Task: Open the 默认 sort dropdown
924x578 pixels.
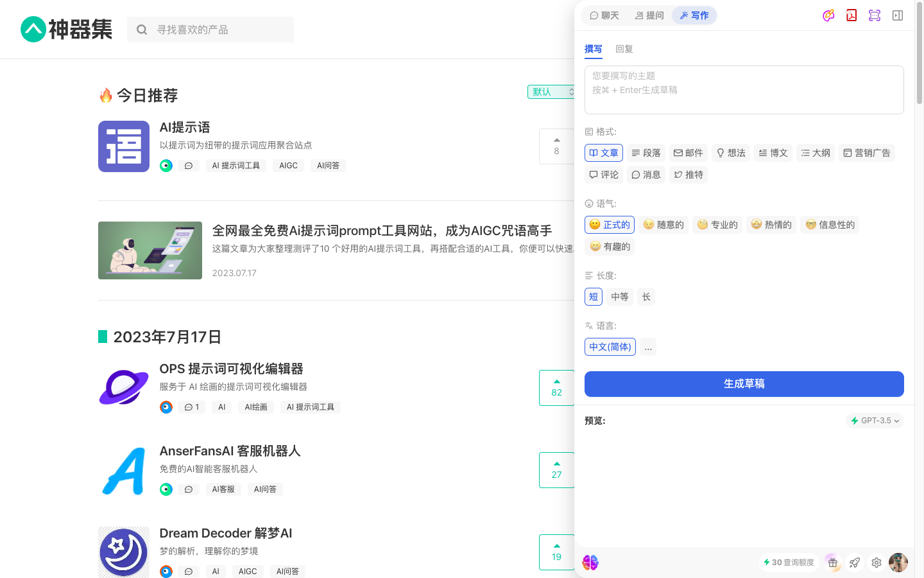Action: (x=551, y=91)
